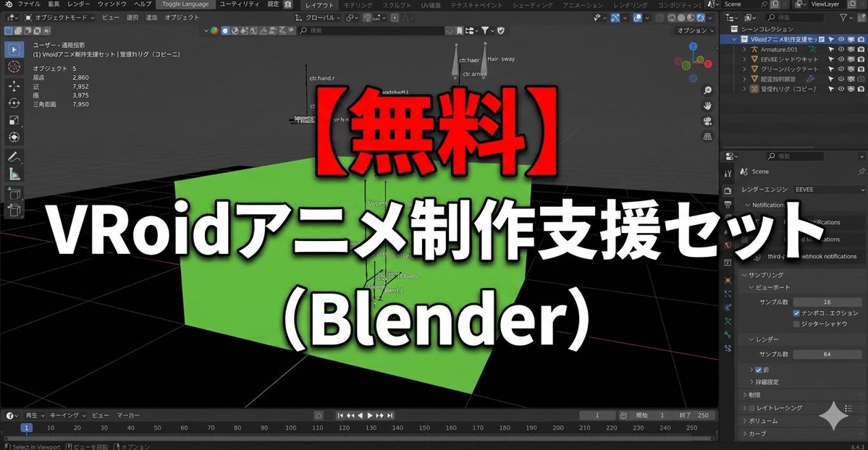Screen dimensions: 868x450
Task: Open the outliner filter options
Action: pos(844,17)
